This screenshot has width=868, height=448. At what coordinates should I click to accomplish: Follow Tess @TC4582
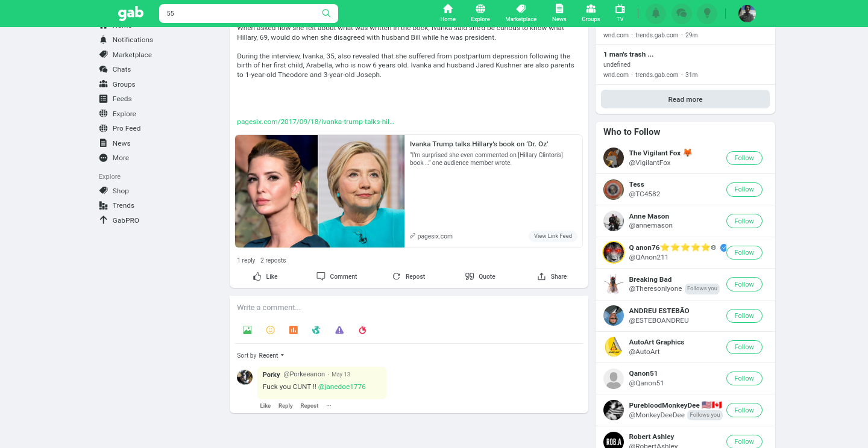(744, 189)
